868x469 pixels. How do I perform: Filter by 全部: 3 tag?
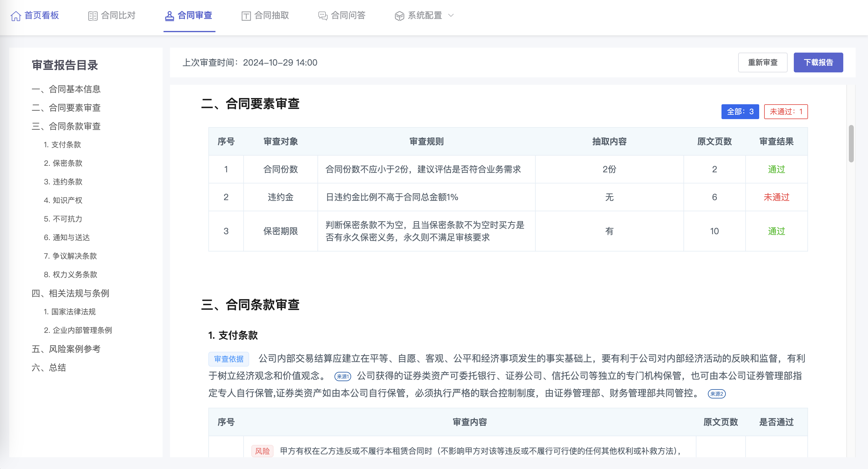pos(740,112)
